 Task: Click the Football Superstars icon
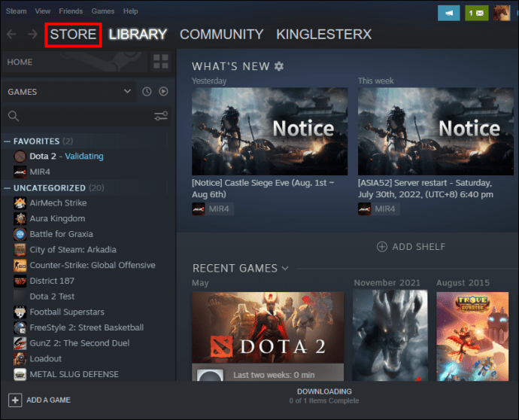[20, 312]
